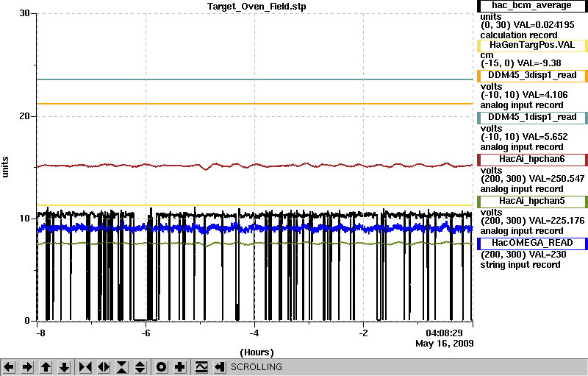Zoom out on the time axis with the outward-pointing triangles button

coord(104,367)
